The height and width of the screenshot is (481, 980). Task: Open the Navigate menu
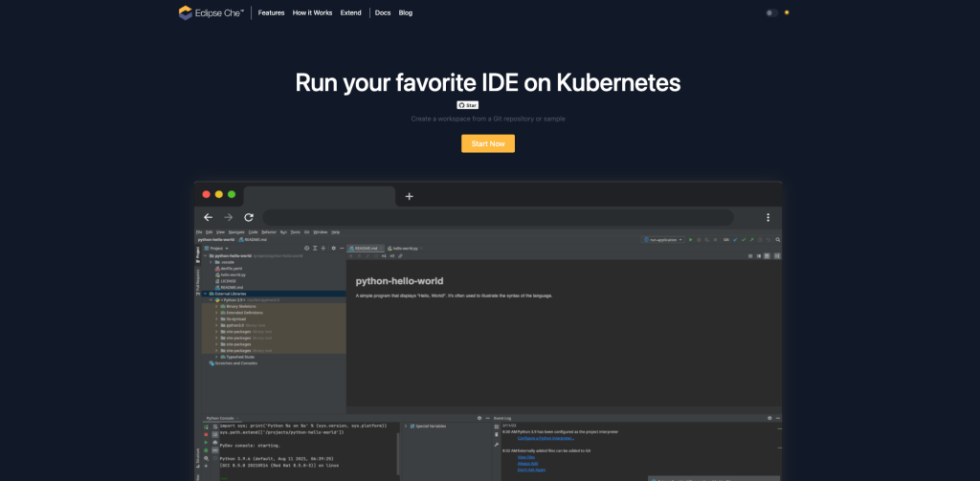coord(236,231)
